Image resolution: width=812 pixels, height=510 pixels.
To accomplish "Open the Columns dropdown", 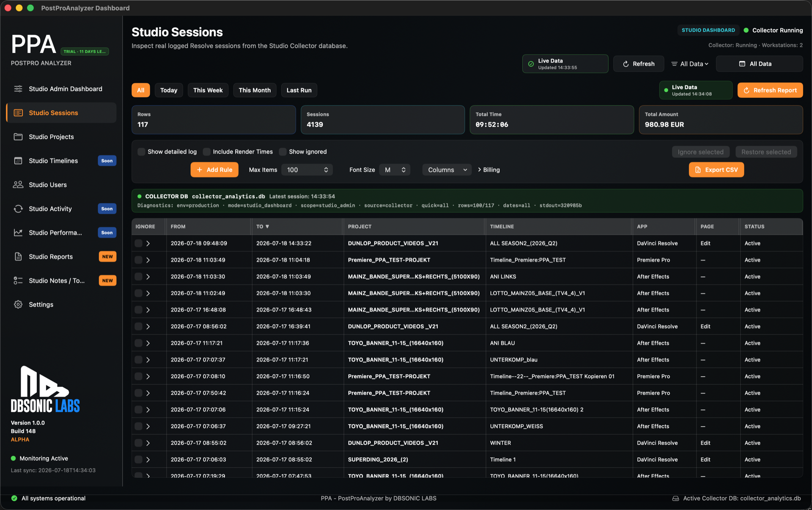I will tap(447, 170).
